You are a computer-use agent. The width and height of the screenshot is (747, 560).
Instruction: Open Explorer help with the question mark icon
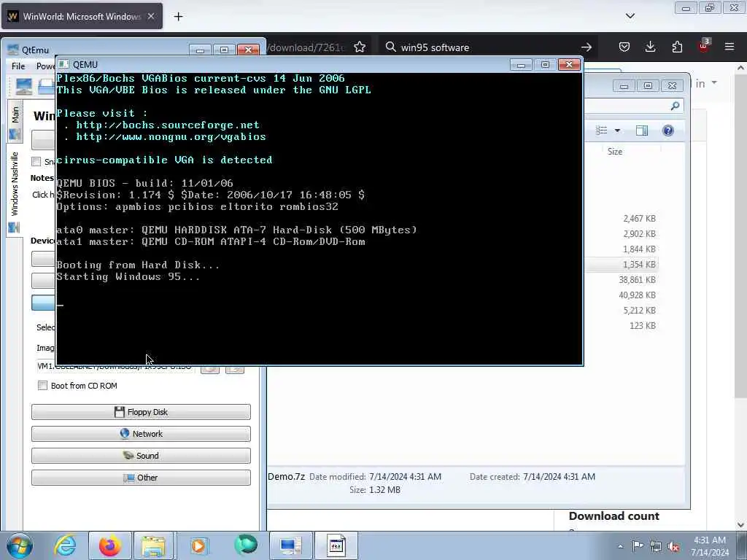tap(668, 131)
